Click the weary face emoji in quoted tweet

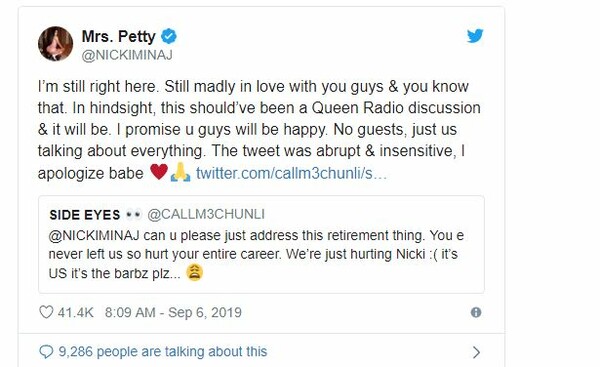point(194,272)
